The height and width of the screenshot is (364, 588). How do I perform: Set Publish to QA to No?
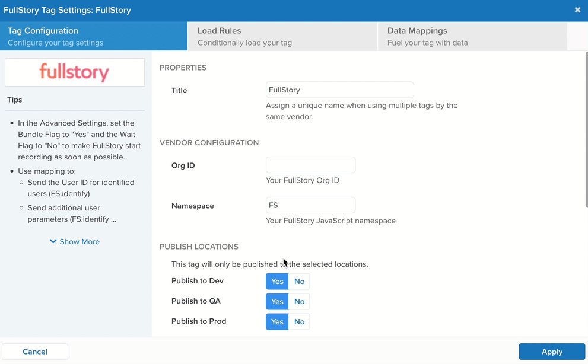pos(299,301)
